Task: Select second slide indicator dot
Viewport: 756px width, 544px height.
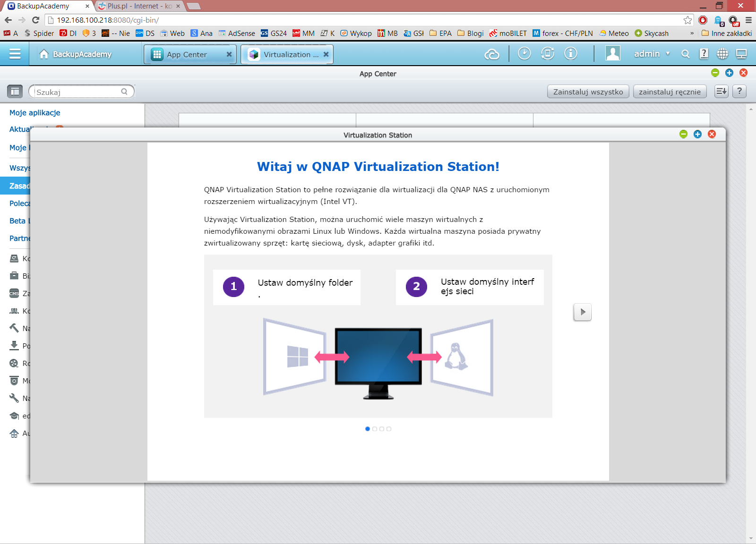Action: click(375, 429)
